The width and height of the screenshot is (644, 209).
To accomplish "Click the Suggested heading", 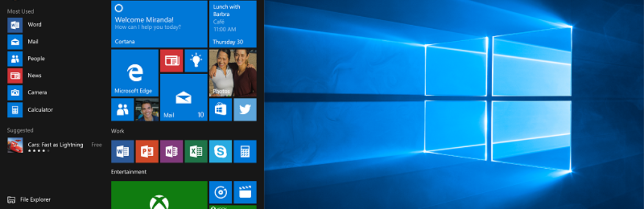I will [20, 130].
